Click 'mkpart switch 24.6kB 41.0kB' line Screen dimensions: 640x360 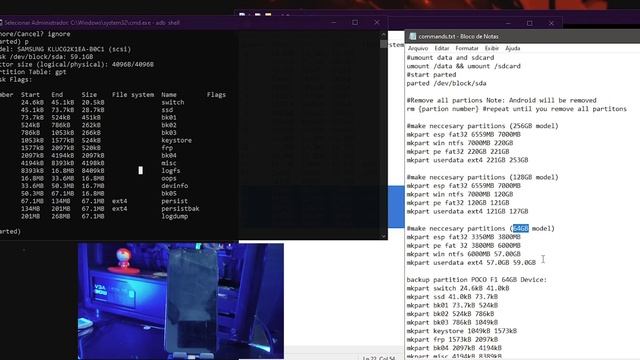pos(458,288)
